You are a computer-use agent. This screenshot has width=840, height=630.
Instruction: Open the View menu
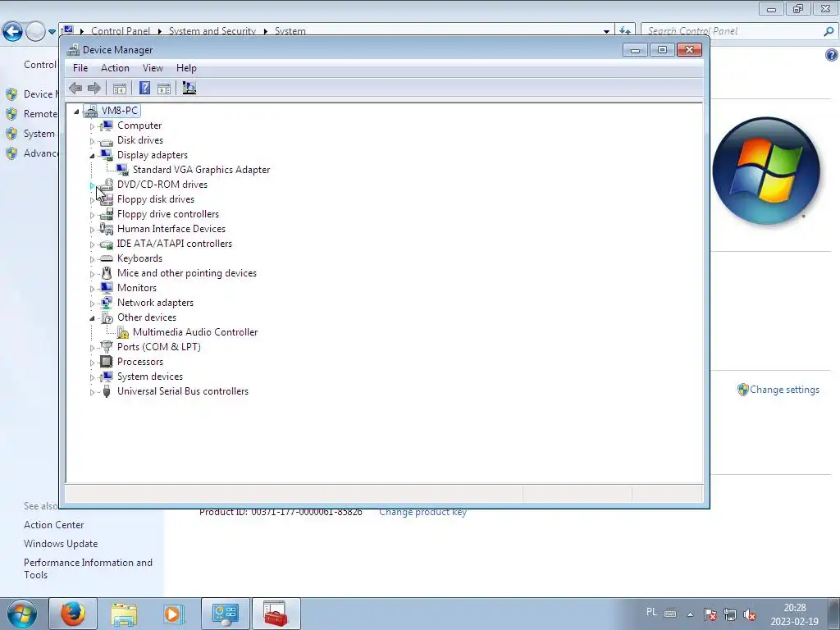(153, 68)
